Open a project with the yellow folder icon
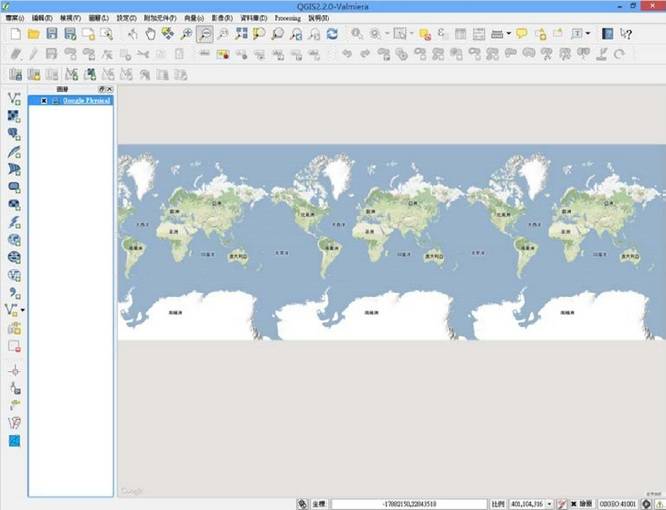Viewport: 666px width, 510px height. (34, 34)
